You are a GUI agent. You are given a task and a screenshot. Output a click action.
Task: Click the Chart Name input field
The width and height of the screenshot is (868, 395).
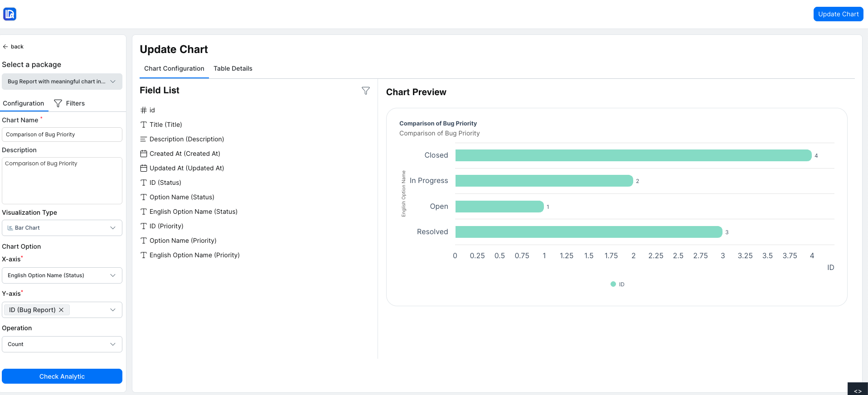pyautogui.click(x=62, y=135)
